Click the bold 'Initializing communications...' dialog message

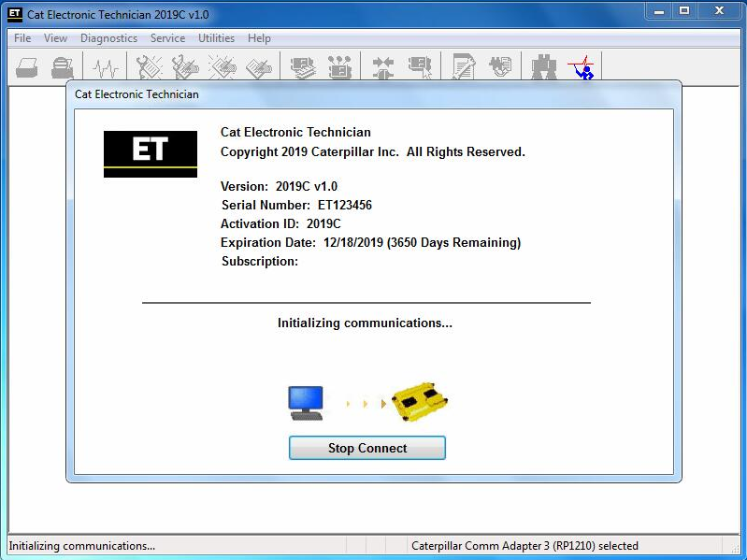(365, 323)
